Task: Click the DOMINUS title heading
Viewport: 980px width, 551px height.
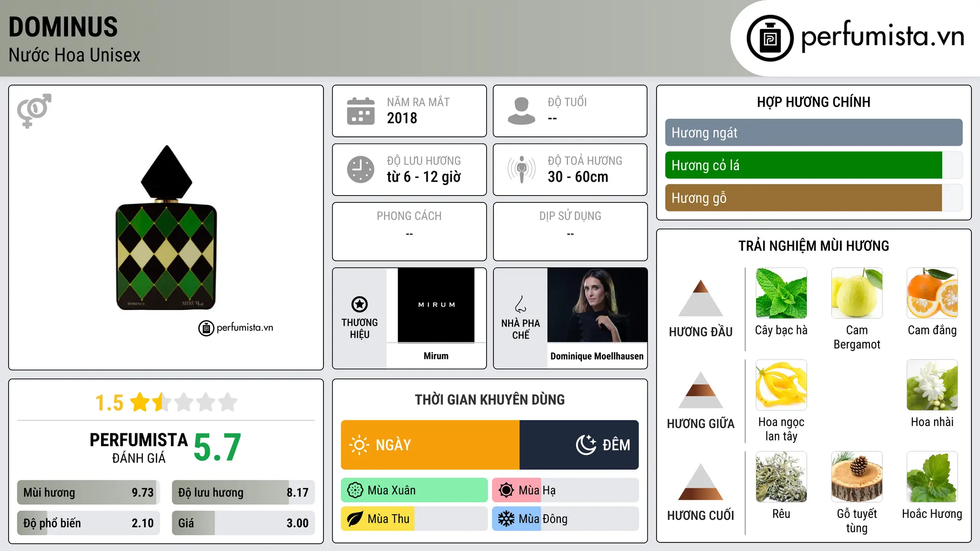Action: 63,27
